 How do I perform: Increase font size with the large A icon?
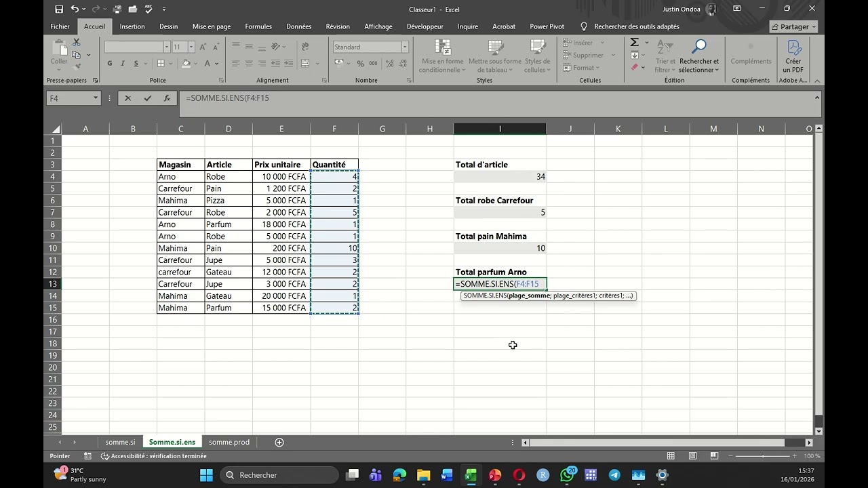[203, 47]
